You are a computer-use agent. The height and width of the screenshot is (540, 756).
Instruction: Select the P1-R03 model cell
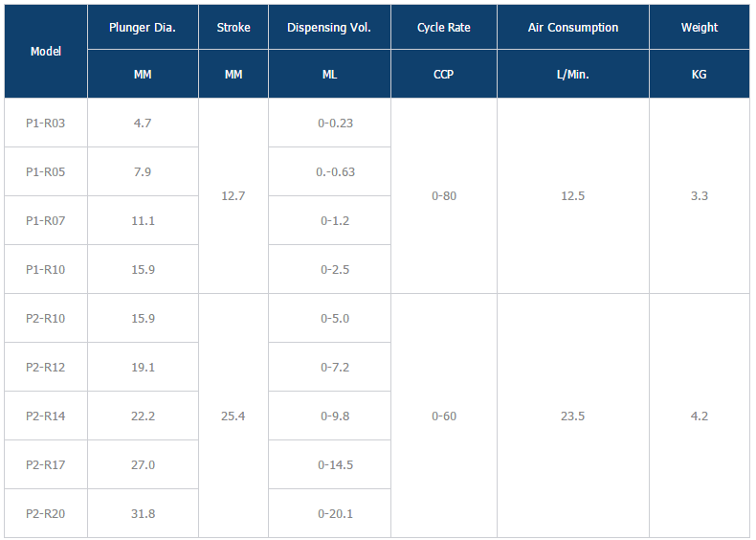[46, 123]
